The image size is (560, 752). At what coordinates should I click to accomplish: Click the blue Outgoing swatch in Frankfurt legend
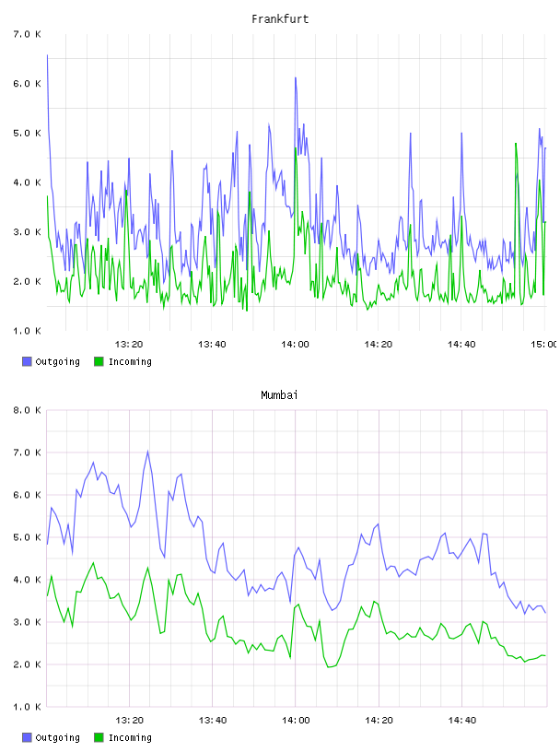pos(27,361)
